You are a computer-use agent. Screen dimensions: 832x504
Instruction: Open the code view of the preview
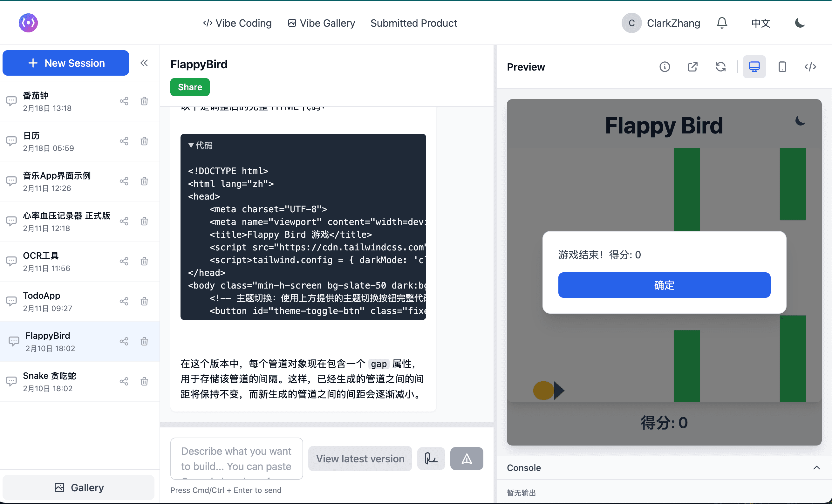pyautogui.click(x=810, y=67)
